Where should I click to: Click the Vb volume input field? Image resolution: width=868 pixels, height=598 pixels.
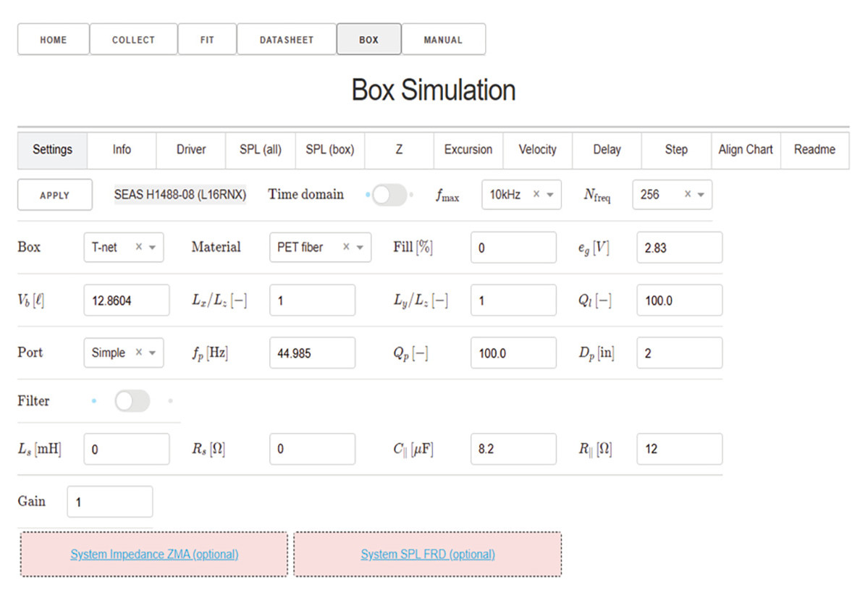click(x=127, y=300)
